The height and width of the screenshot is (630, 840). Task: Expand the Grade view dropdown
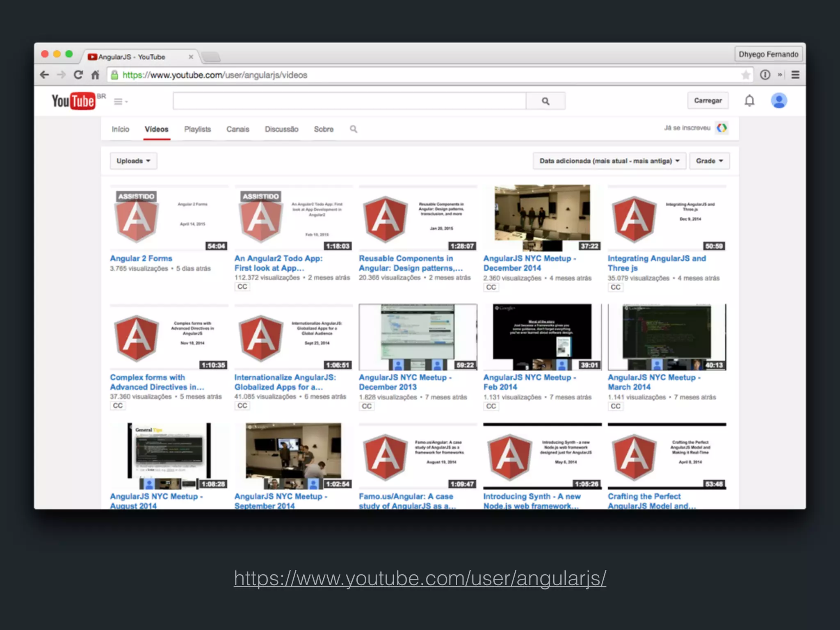point(709,161)
